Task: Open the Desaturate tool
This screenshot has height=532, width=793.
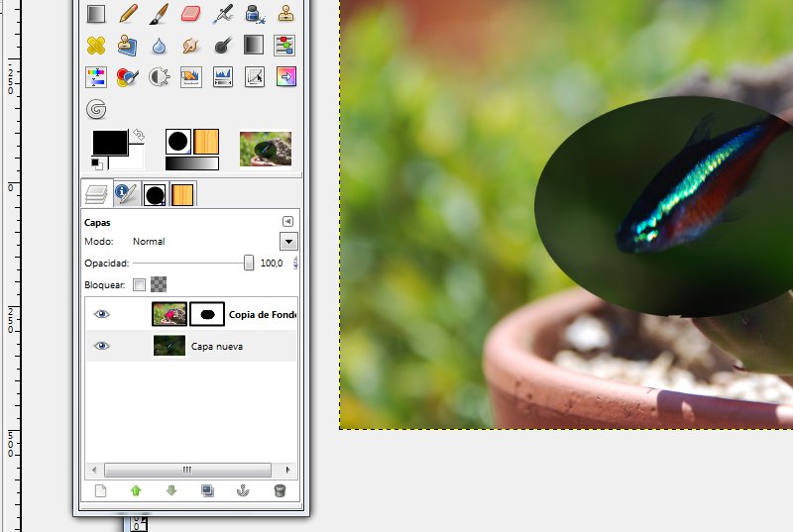Action: pos(254,46)
